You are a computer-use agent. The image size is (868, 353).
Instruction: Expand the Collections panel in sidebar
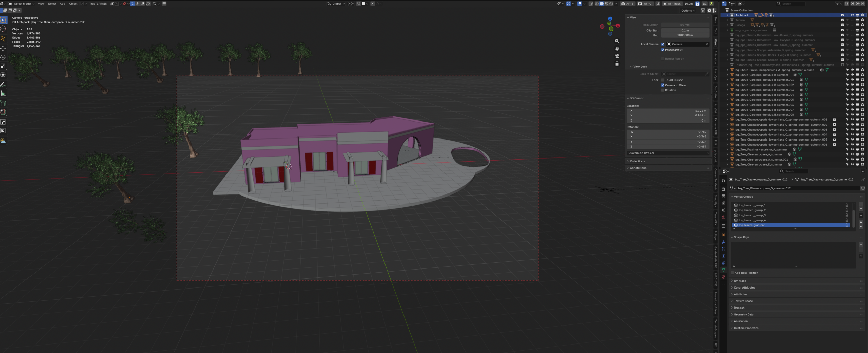tap(637, 161)
